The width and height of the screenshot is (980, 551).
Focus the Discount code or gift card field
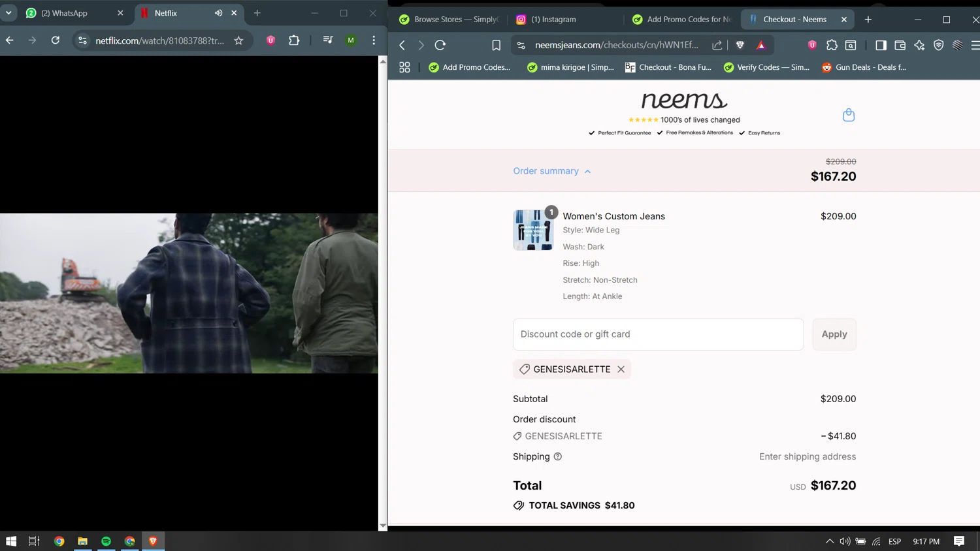point(658,334)
